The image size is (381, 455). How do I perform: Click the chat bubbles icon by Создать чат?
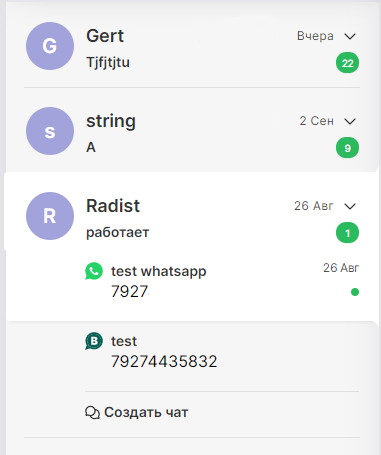tap(92, 413)
